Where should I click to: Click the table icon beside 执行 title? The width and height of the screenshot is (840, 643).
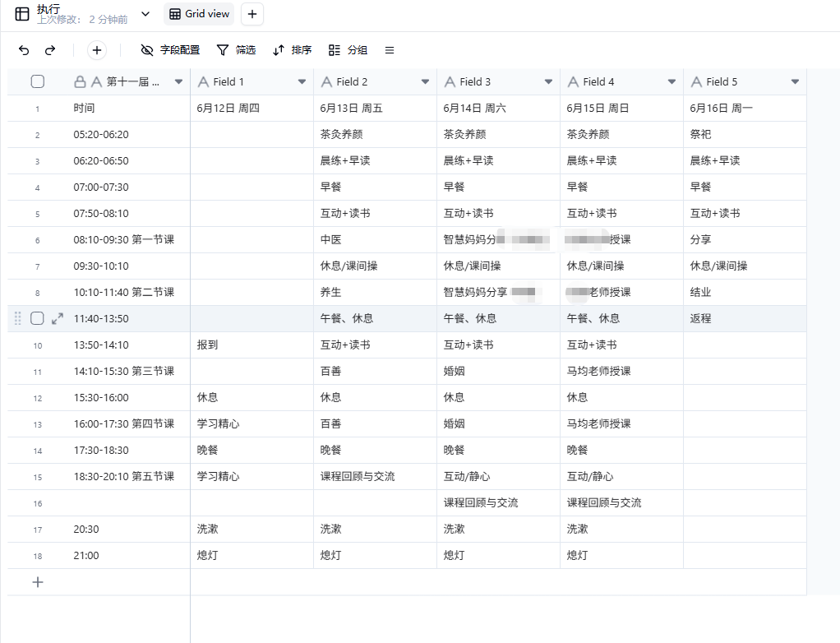click(22, 14)
